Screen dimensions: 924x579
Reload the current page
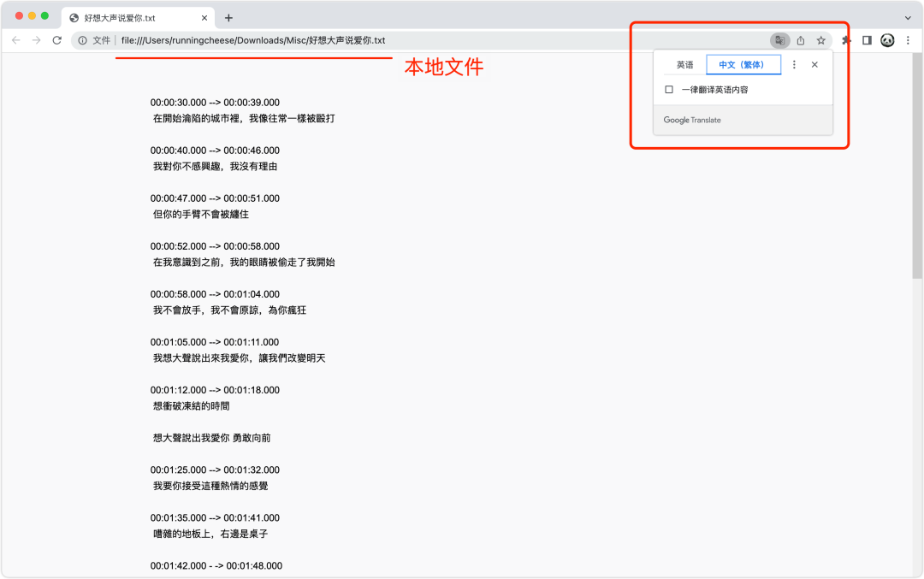[57, 40]
